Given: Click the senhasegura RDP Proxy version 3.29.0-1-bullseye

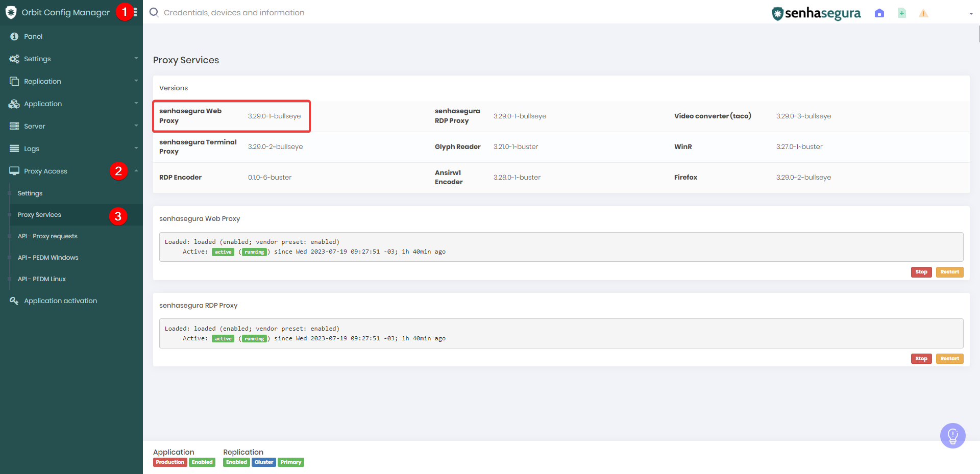Looking at the screenshot, I should (x=520, y=116).
